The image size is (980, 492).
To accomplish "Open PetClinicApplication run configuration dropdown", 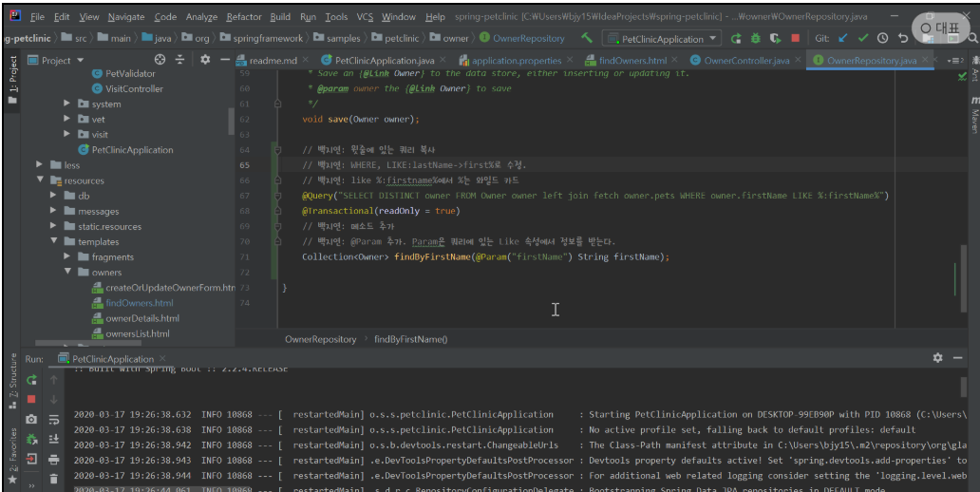I will click(x=662, y=39).
